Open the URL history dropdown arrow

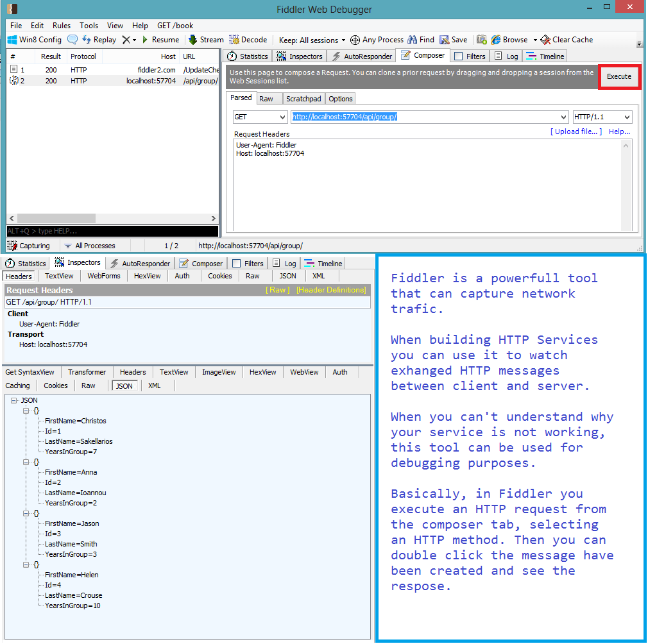point(563,117)
